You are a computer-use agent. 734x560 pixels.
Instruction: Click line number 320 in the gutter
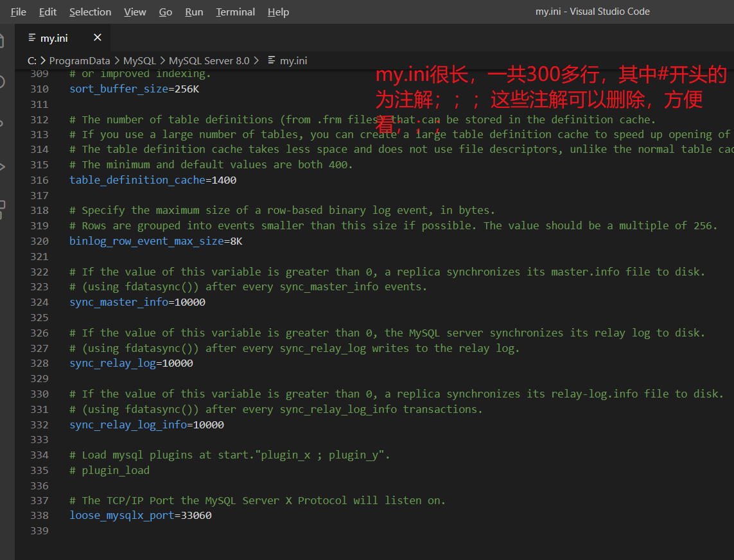coord(39,240)
